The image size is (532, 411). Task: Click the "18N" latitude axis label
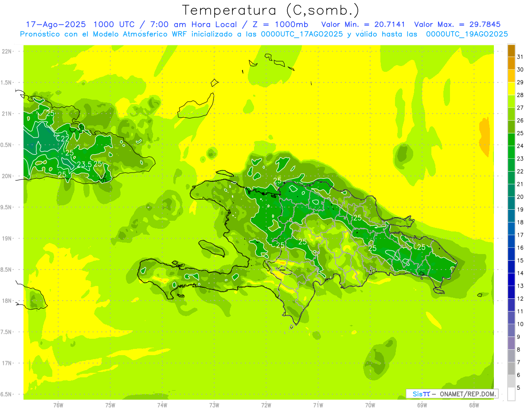click(x=7, y=301)
